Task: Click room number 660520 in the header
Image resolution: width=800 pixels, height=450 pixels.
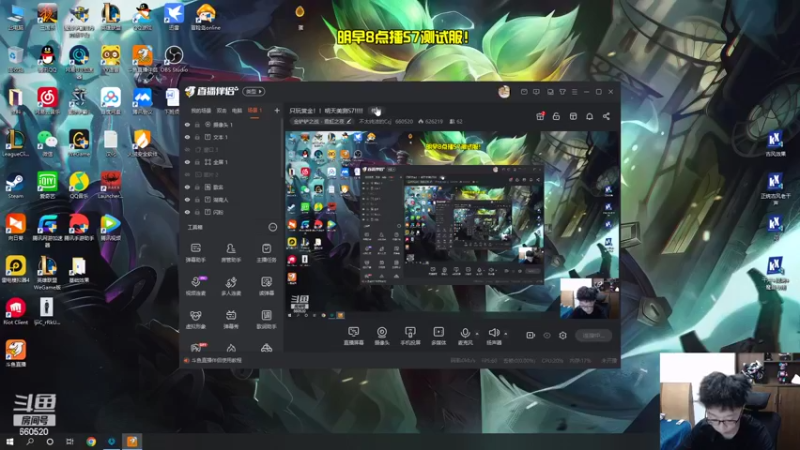Action: 404,121
